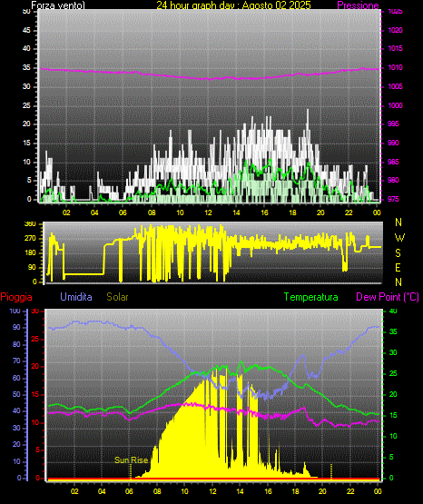This screenshot has height=504, width=423.
Task: Click the Pioggia legend label
Action: (x=16, y=297)
